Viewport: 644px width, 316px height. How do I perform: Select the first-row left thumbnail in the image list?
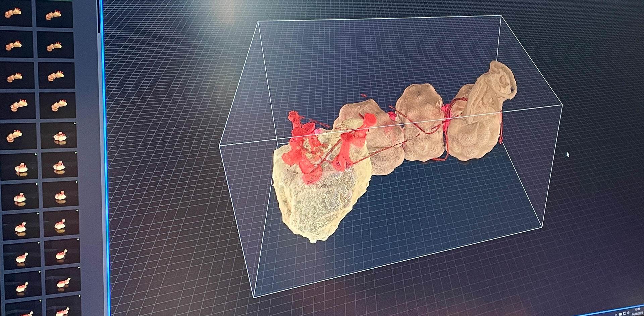(x=15, y=13)
